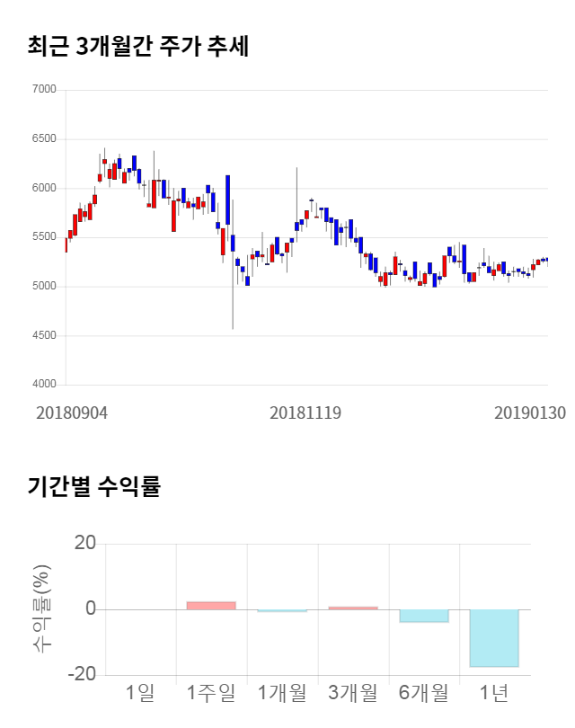Click the 1개월 x-axis label

(x=282, y=693)
